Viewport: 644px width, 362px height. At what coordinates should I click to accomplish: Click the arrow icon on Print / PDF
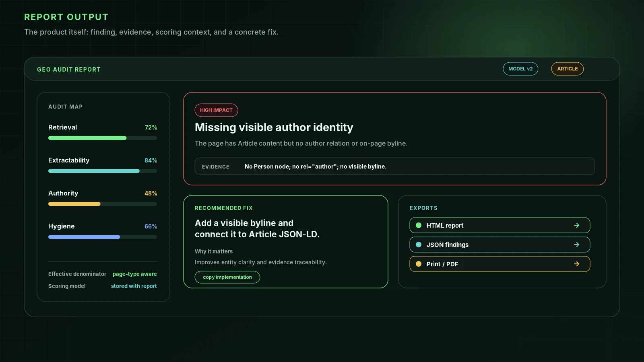576,264
